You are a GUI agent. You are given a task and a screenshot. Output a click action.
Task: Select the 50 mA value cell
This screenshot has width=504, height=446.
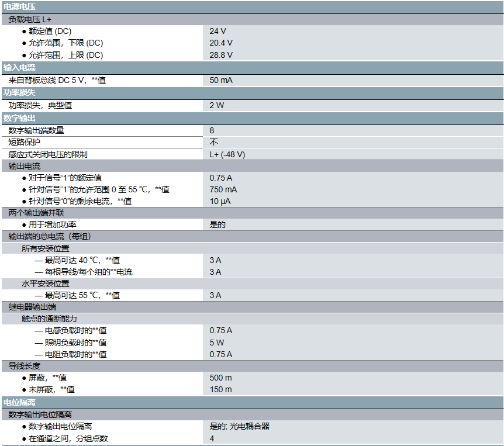coord(221,80)
